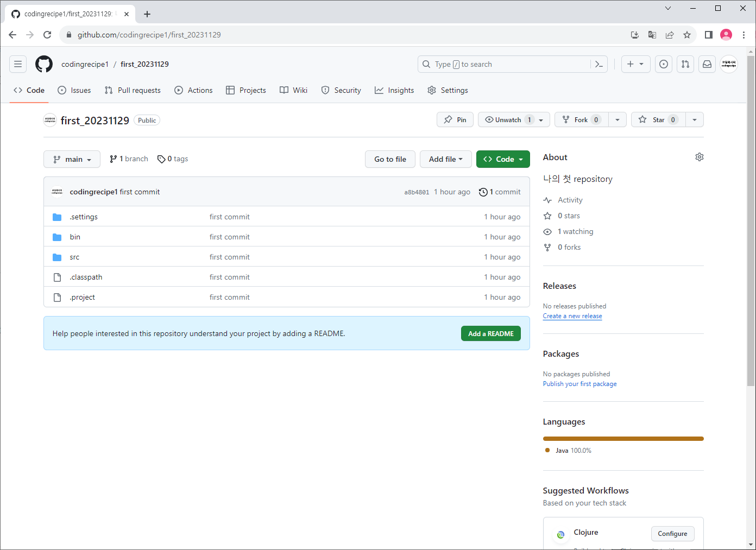Open the command palette icon in search
This screenshot has height=550, width=756.
(x=599, y=64)
